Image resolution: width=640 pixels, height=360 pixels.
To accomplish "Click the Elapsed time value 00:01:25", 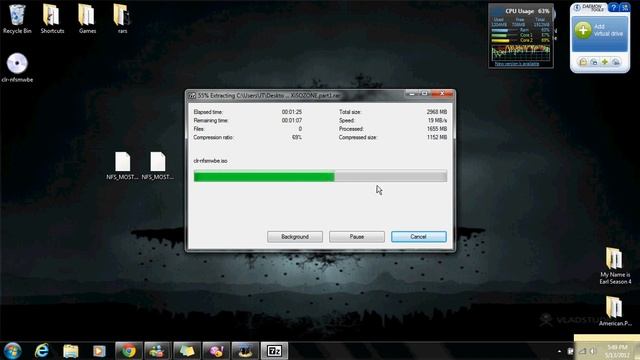I will (292, 112).
